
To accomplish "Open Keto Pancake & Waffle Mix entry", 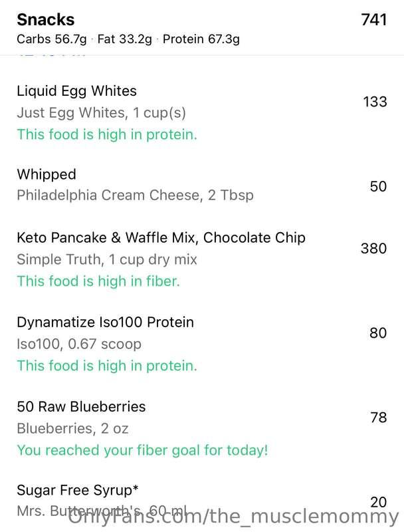I will pyautogui.click(x=202, y=259).
